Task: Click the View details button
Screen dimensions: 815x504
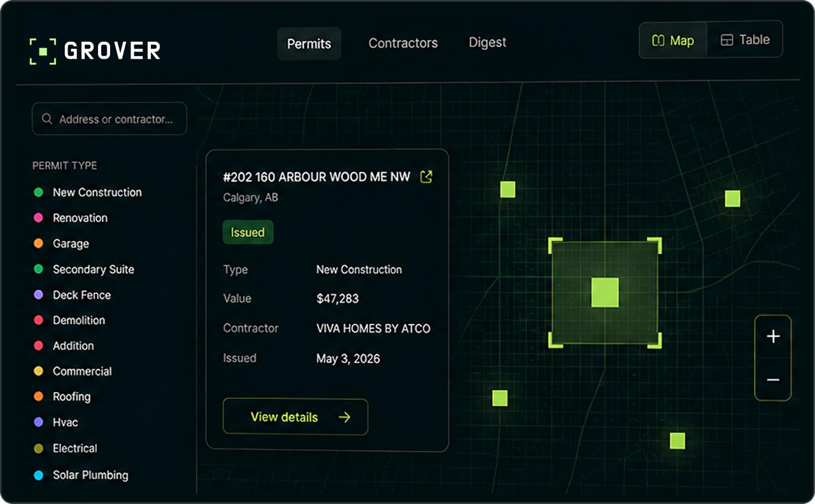Action: point(295,417)
